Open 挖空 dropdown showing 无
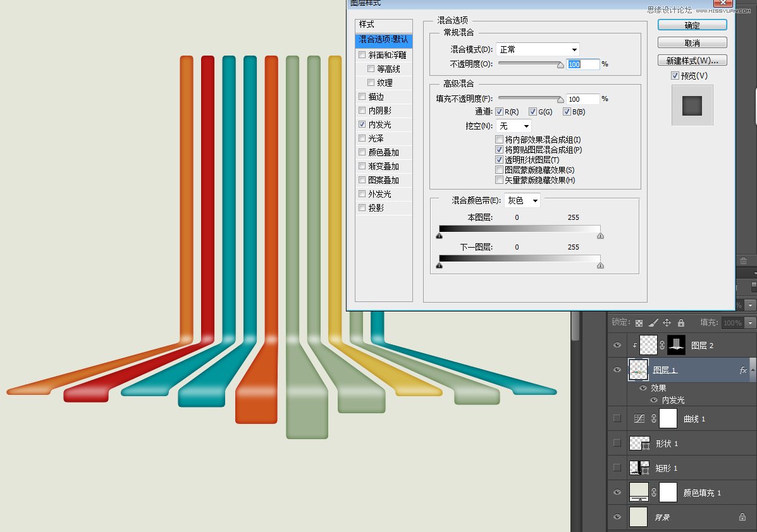 click(x=514, y=126)
